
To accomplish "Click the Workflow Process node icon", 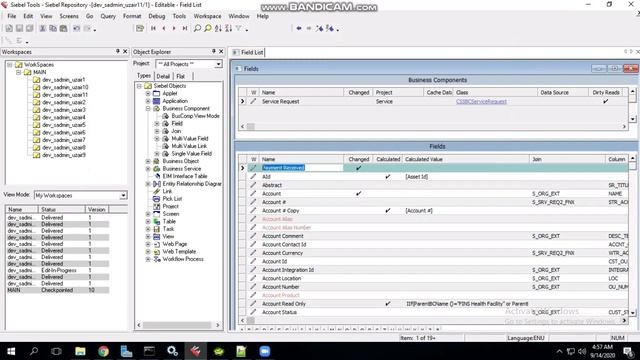I will coord(156,259).
